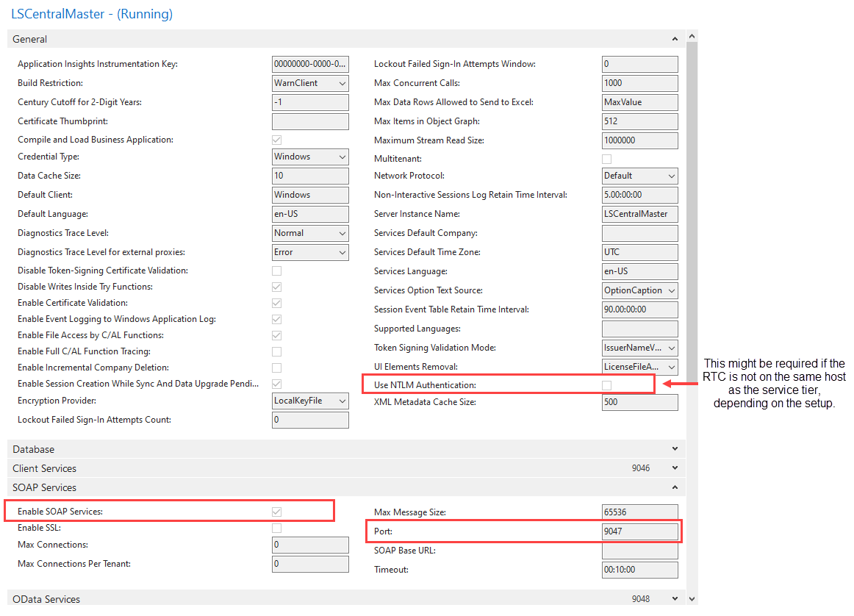Click the SOAP Base URL field
This screenshot has height=616, width=854.
[x=640, y=551]
